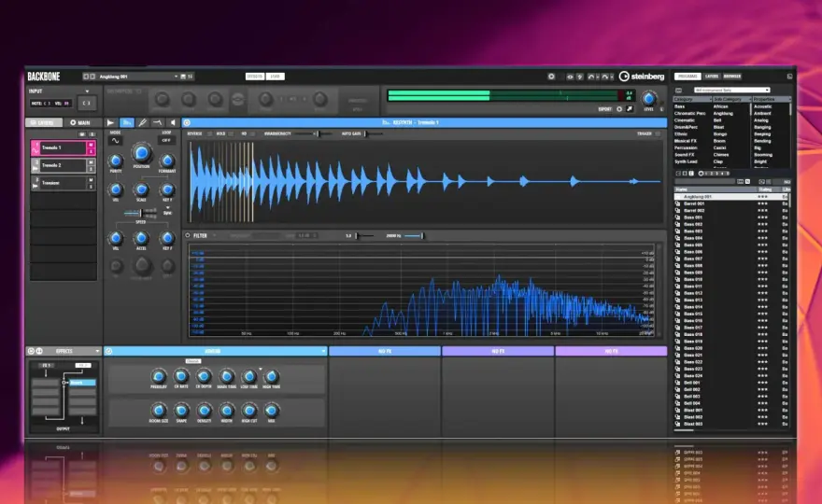Switch to the Layers tab
Screen dimensions: 822x504
[x=43, y=122]
